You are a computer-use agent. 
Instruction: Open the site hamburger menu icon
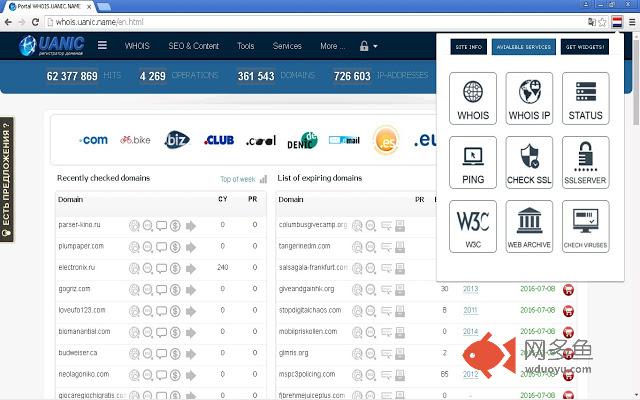point(102,45)
